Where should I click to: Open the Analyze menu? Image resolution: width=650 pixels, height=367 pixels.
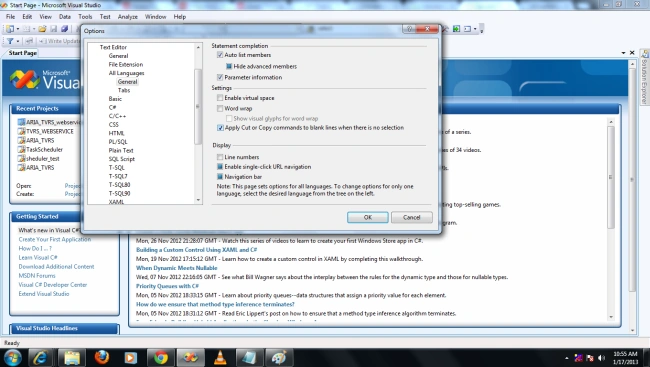(x=127, y=17)
